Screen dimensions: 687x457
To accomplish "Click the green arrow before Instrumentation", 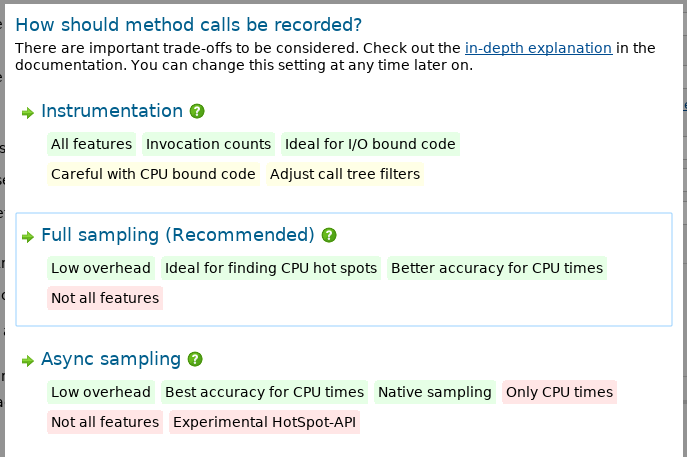I will (28, 113).
